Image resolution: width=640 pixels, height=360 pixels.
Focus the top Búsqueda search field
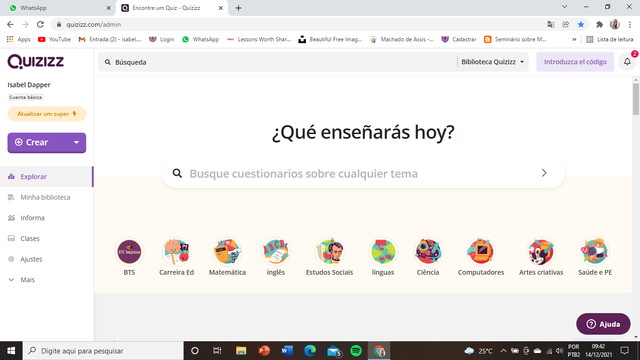(278, 62)
